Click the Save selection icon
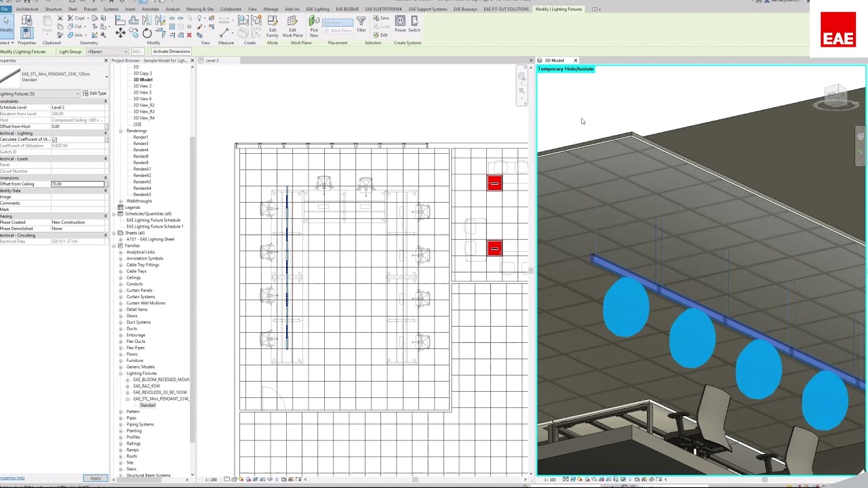 382,18
